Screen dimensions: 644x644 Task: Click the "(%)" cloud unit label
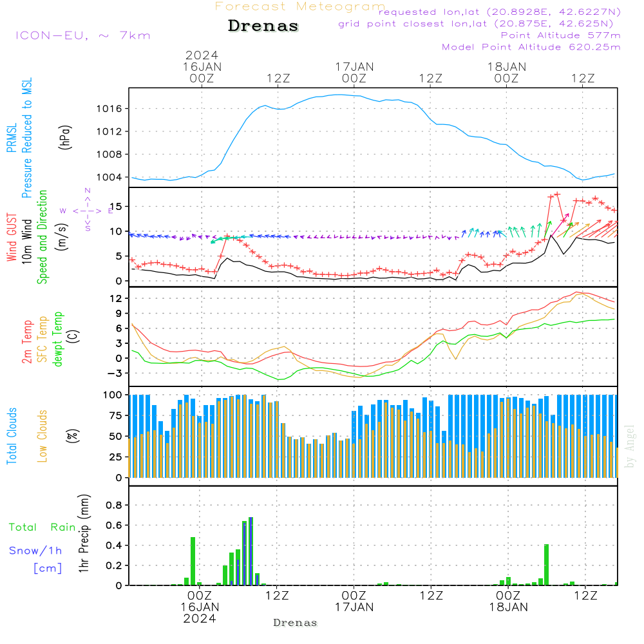72,436
